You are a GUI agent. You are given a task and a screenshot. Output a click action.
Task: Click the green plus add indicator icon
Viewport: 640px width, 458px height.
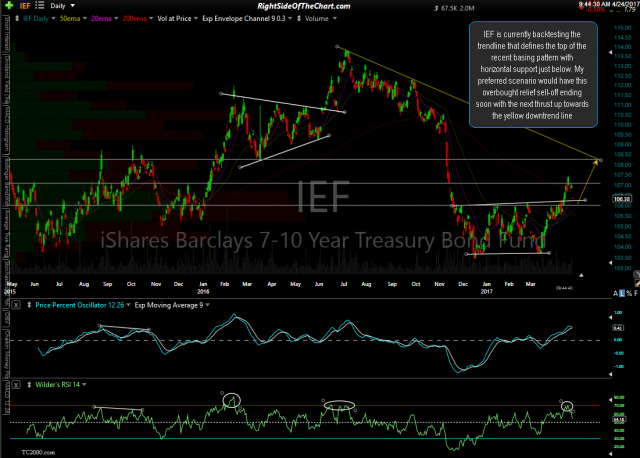(x=9, y=6)
